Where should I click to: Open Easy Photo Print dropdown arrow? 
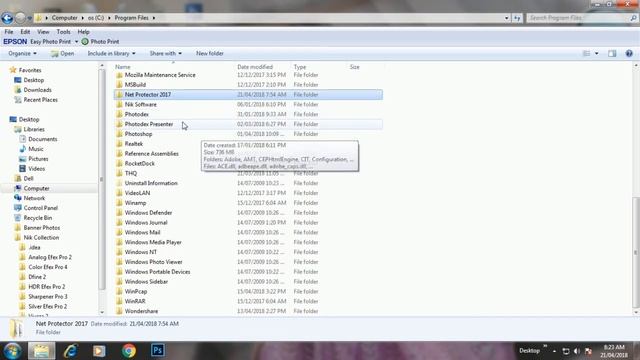pyautogui.click(x=76, y=42)
